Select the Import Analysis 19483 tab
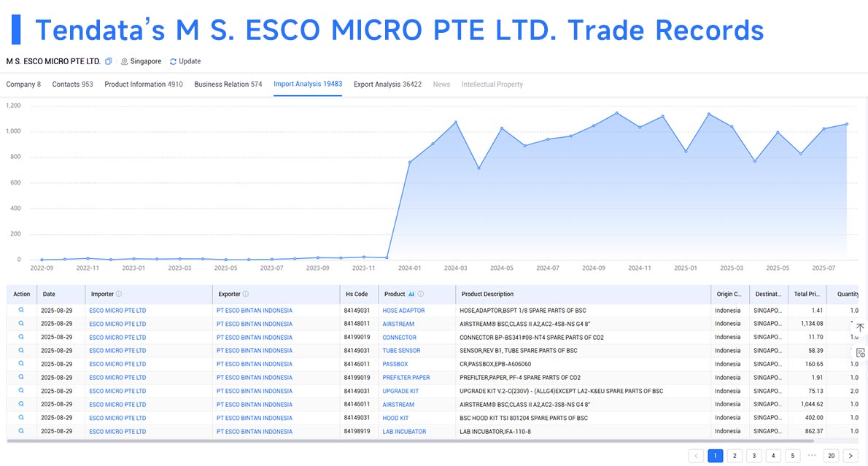Screen dimensions: 868x466 point(308,84)
